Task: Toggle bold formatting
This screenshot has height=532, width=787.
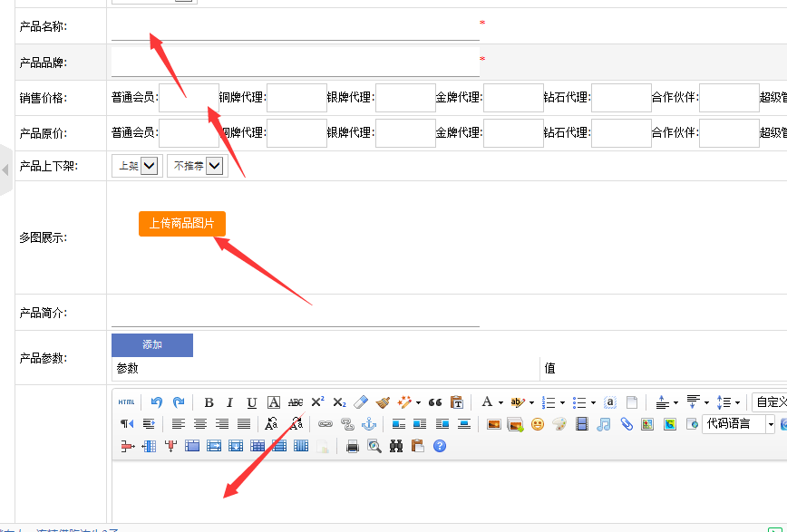Action: tap(209, 402)
